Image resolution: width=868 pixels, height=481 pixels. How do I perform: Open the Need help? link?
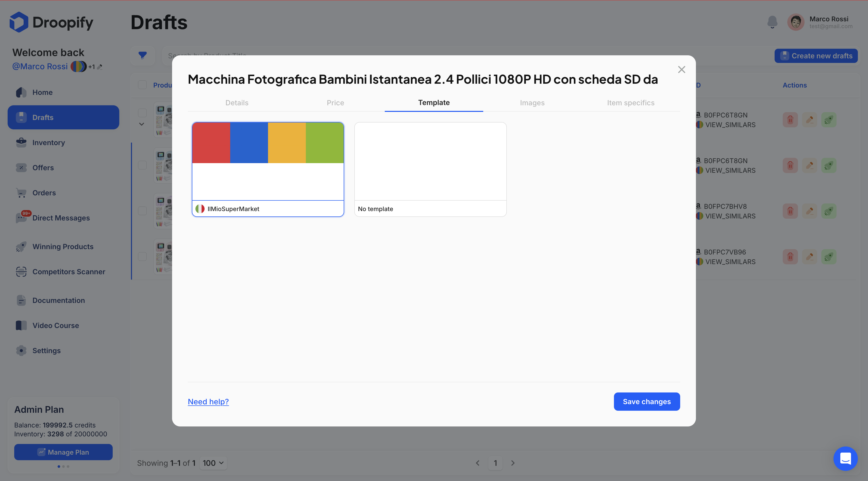(208, 402)
